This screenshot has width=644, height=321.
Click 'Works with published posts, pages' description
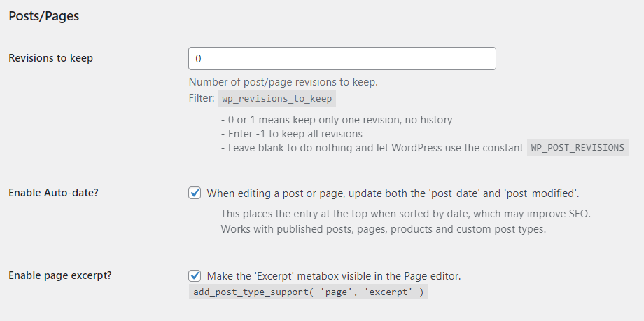tap(383, 229)
